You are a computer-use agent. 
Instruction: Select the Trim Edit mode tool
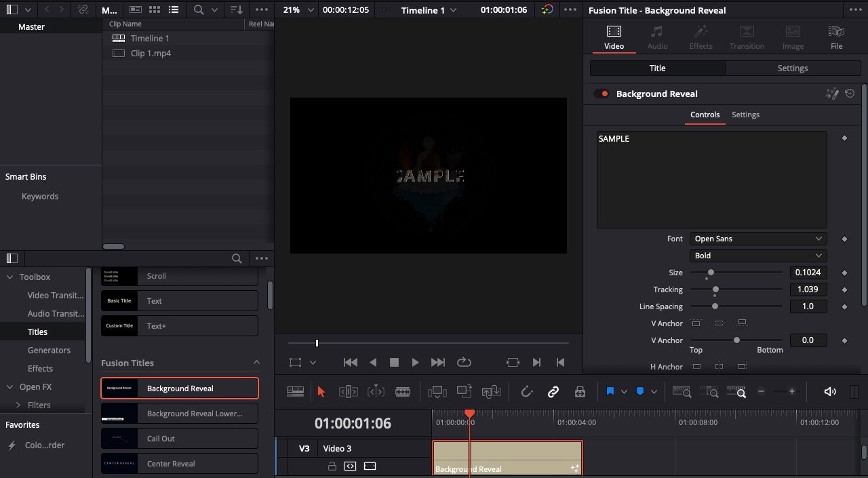[348, 391]
